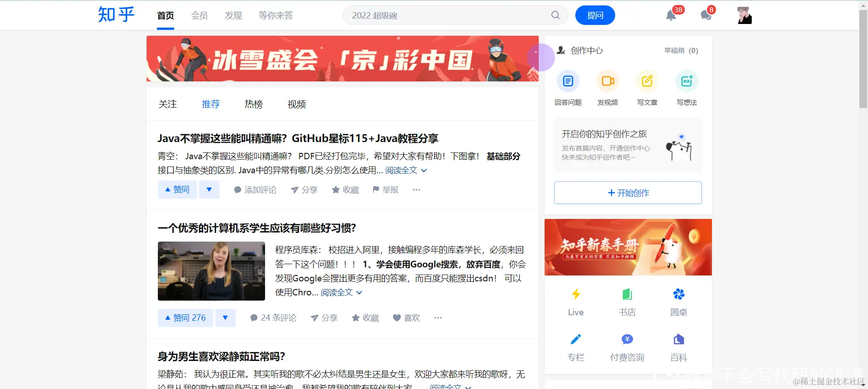Click the 写想法 icon
The width and height of the screenshot is (868, 389).
[x=687, y=81]
